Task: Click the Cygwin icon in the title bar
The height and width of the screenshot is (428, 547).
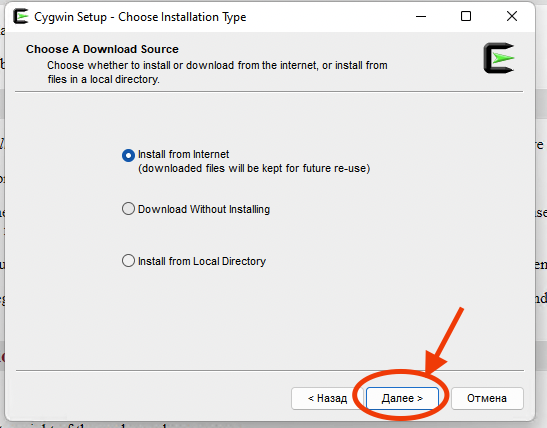Action: pyautogui.click(x=21, y=16)
